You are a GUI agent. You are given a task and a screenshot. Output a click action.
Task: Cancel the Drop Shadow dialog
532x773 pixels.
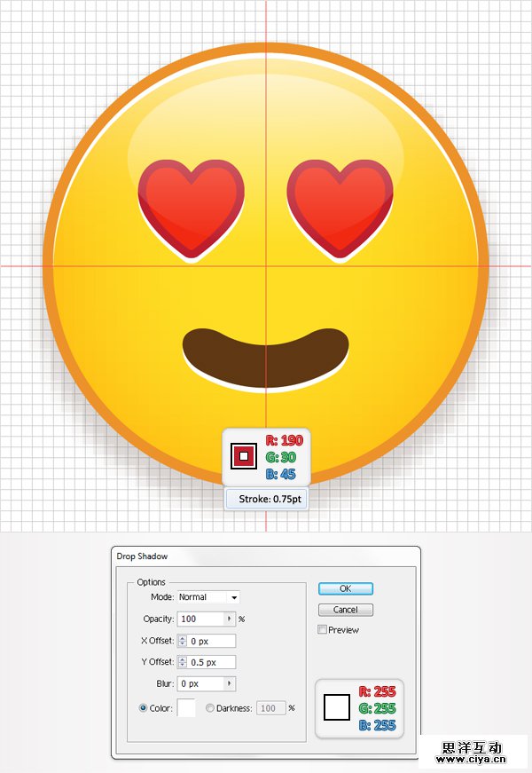click(x=345, y=610)
